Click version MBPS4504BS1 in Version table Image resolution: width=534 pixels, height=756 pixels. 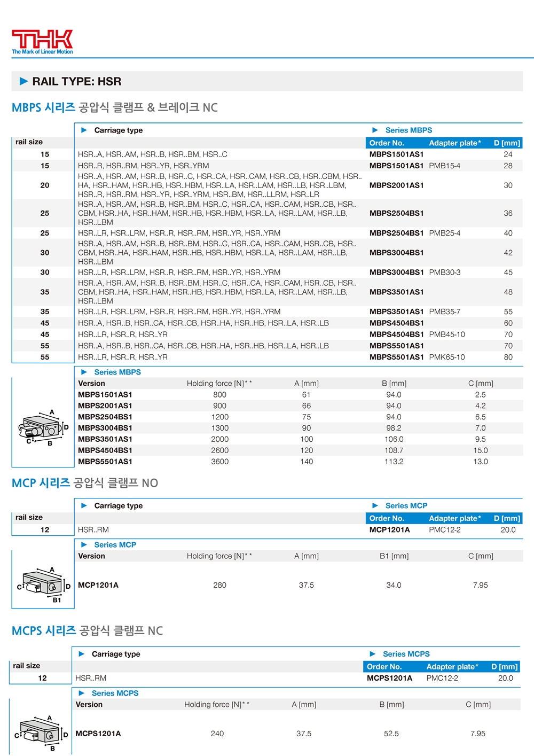coord(105,450)
